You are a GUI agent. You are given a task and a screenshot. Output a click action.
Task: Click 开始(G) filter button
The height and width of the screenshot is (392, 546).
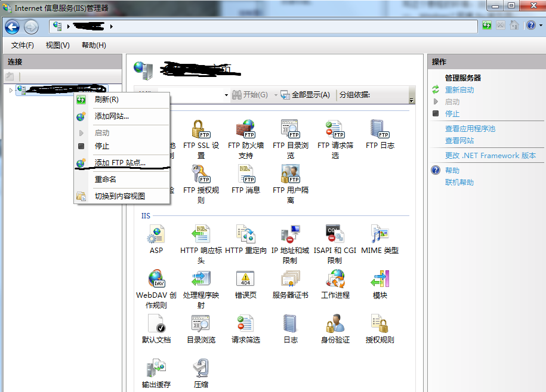(250, 95)
